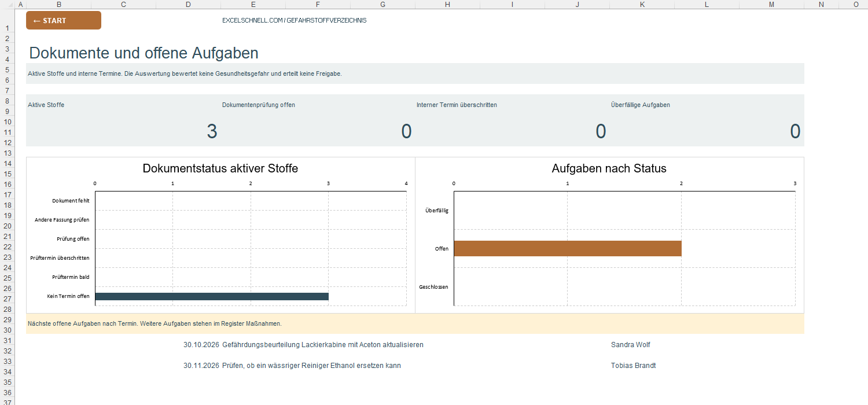Select row header 32
Image resolution: width=868 pixels, height=405 pixels.
[x=8, y=351]
